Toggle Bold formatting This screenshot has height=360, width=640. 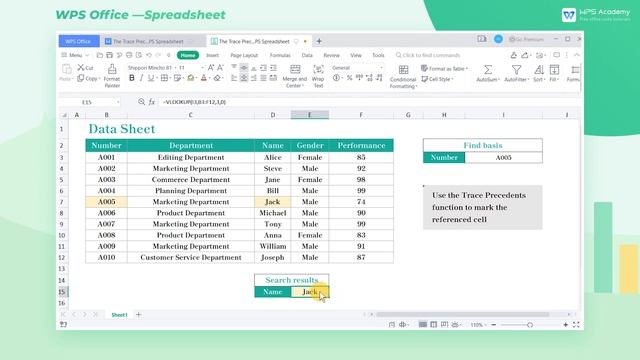pos(131,78)
